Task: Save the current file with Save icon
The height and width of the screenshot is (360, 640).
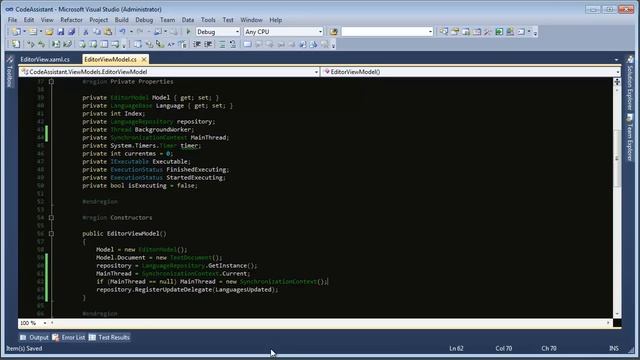Action: coord(61,31)
